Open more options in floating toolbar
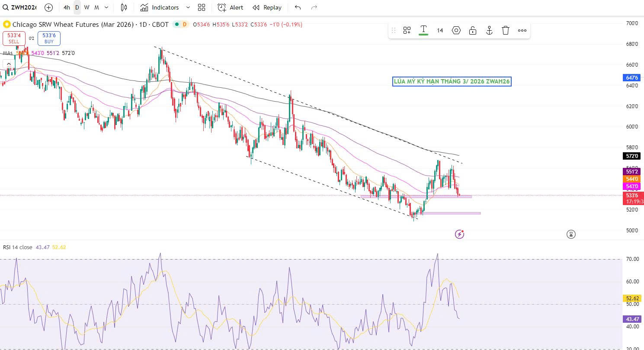This screenshot has width=644, height=350. pyautogui.click(x=522, y=30)
